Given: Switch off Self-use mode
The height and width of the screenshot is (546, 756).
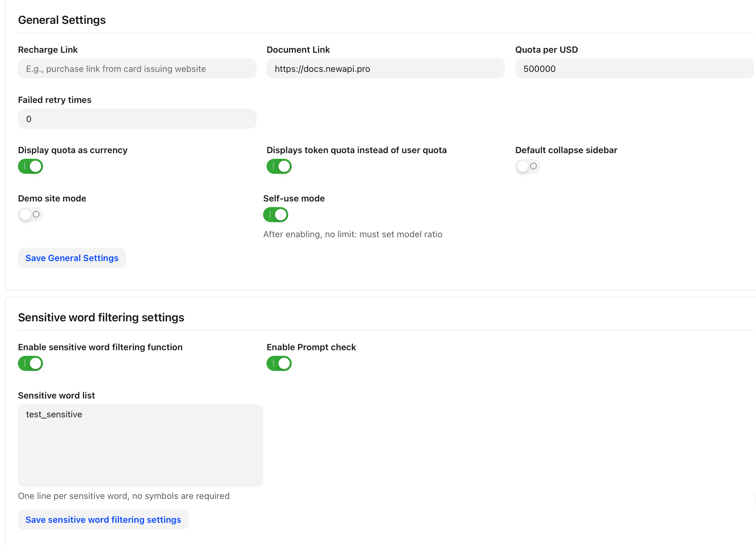Looking at the screenshot, I should tap(276, 215).
